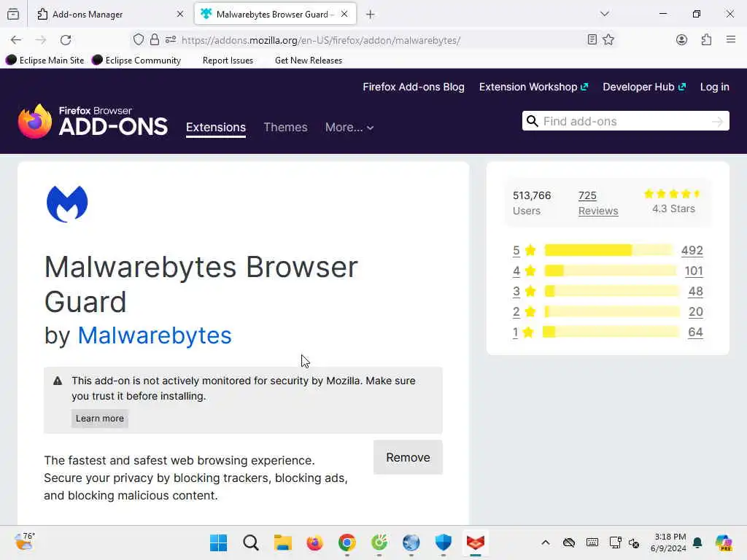Open Windows Security shield on taskbar
Screen dimensions: 747x560
[444, 542]
